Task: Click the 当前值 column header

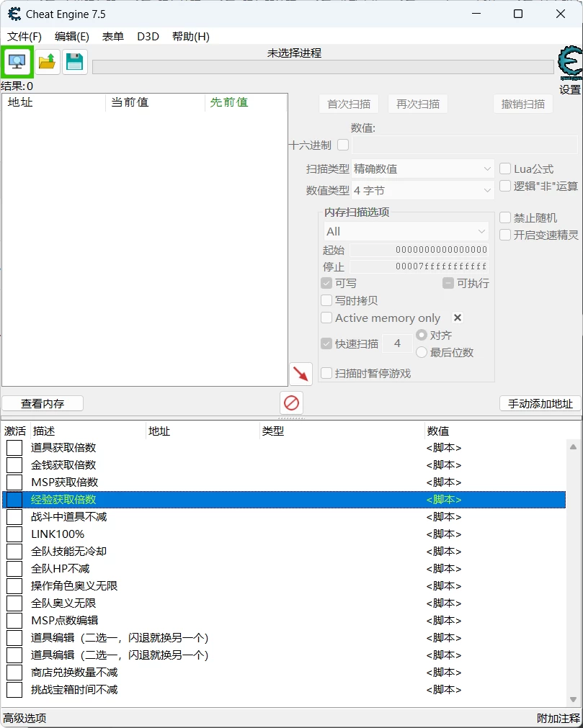Action: point(155,102)
